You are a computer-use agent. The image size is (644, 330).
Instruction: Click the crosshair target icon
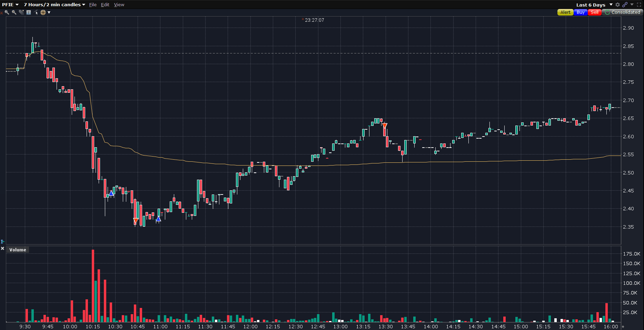pos(43,12)
